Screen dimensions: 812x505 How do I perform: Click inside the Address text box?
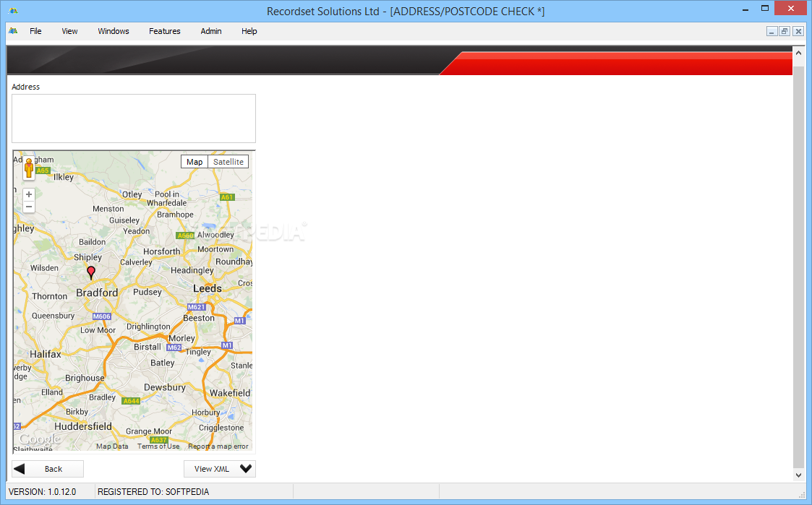click(134, 118)
